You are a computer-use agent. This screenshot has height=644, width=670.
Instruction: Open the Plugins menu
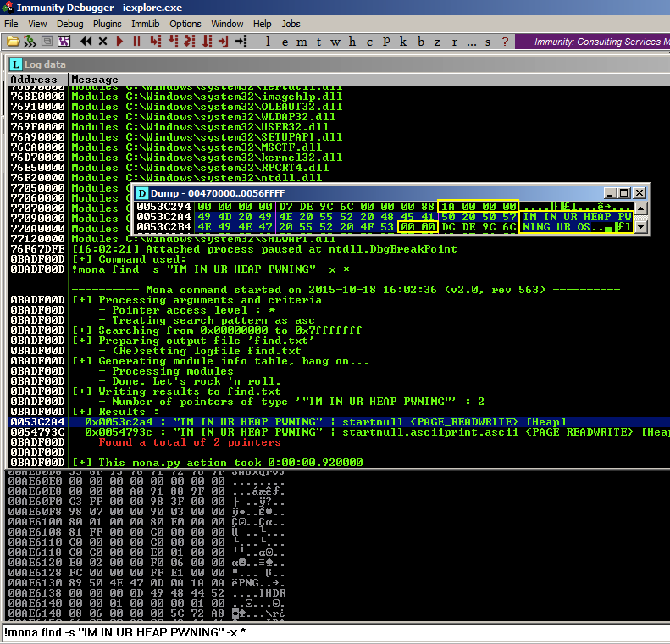pyautogui.click(x=108, y=24)
